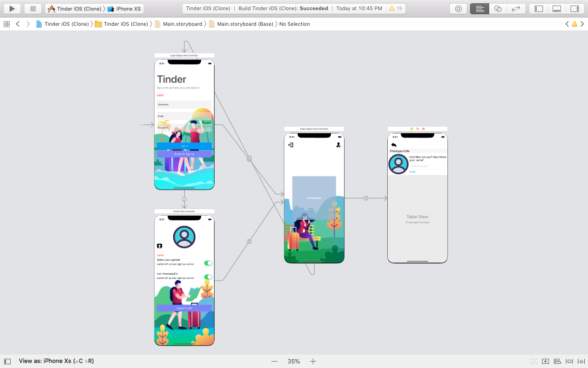
Task: Click the Stop button in toolbar
Action: (33, 8)
